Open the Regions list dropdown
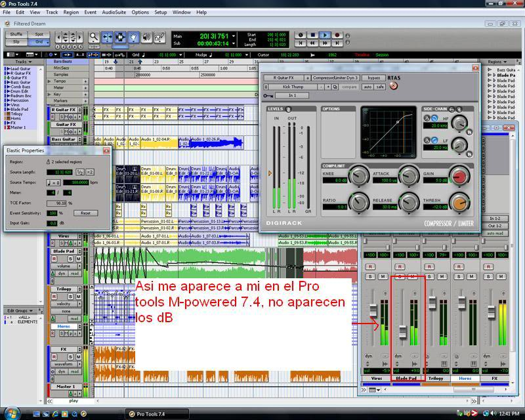525x420 pixels. point(497,62)
